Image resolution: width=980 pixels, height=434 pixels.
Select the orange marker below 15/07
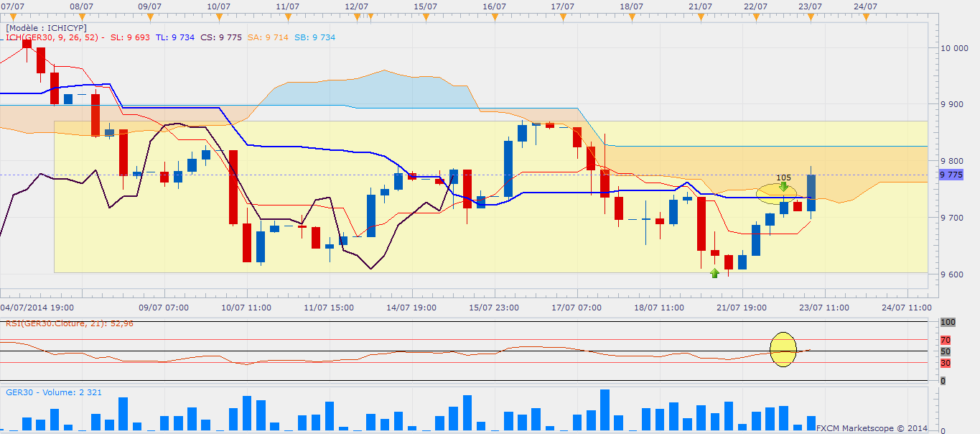(x=426, y=15)
